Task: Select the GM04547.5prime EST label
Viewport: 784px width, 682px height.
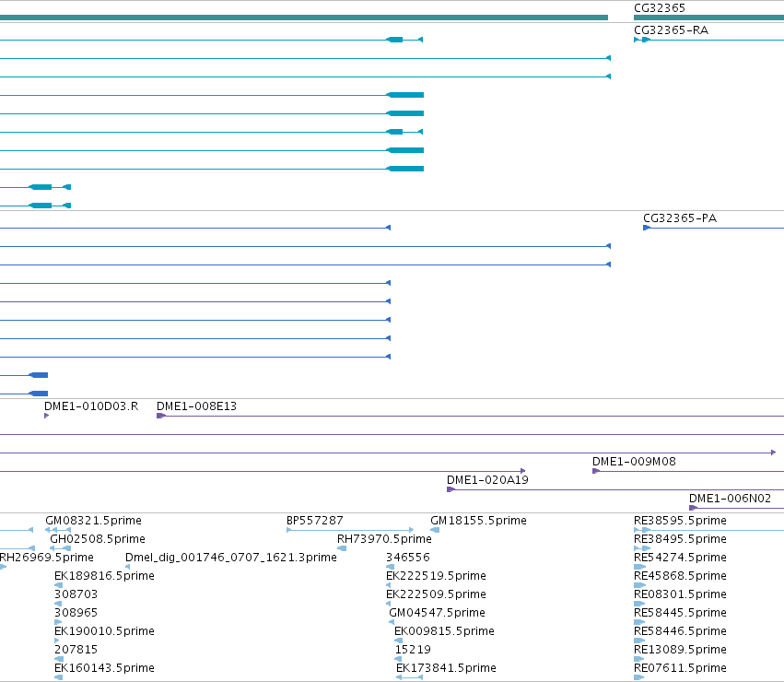Action: [x=437, y=613]
